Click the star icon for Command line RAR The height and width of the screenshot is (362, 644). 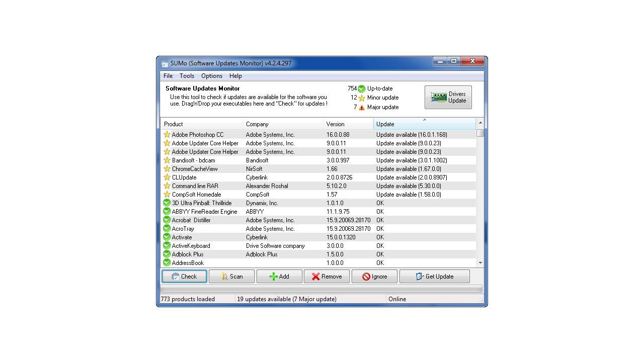167,186
